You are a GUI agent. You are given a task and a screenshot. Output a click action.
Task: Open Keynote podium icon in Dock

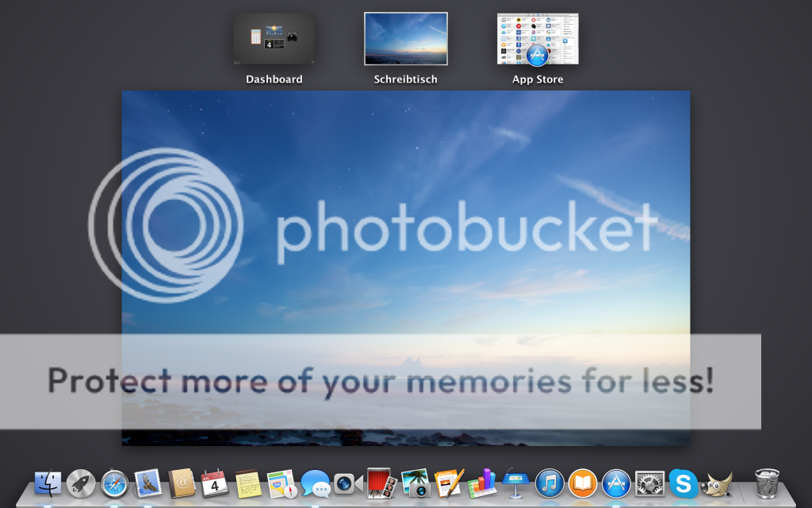(x=515, y=483)
